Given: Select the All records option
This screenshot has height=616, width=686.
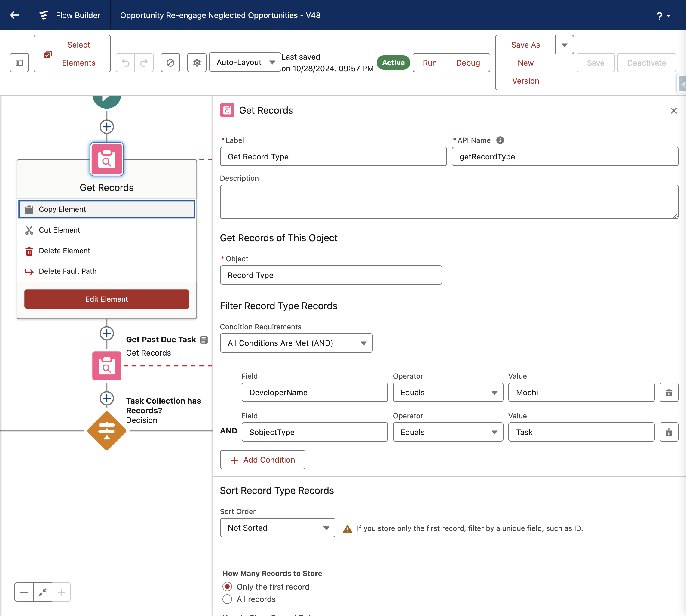Looking at the screenshot, I should click(x=227, y=599).
